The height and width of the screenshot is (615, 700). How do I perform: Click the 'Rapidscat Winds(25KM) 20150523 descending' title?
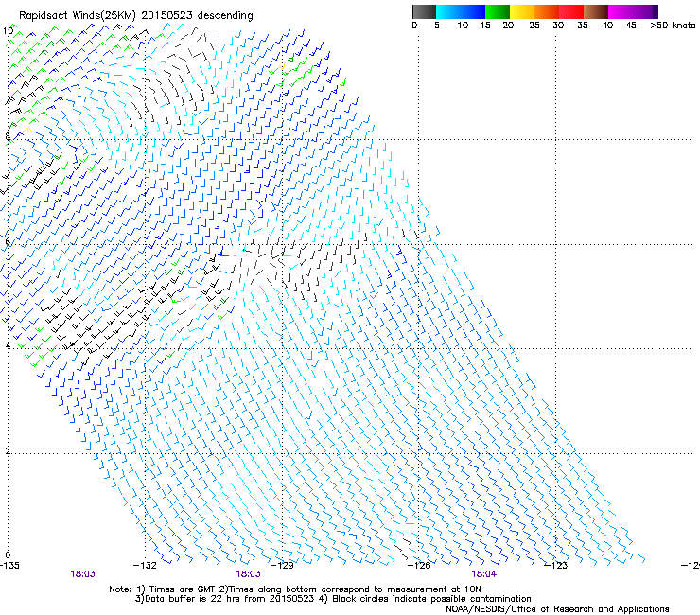pyautogui.click(x=135, y=16)
